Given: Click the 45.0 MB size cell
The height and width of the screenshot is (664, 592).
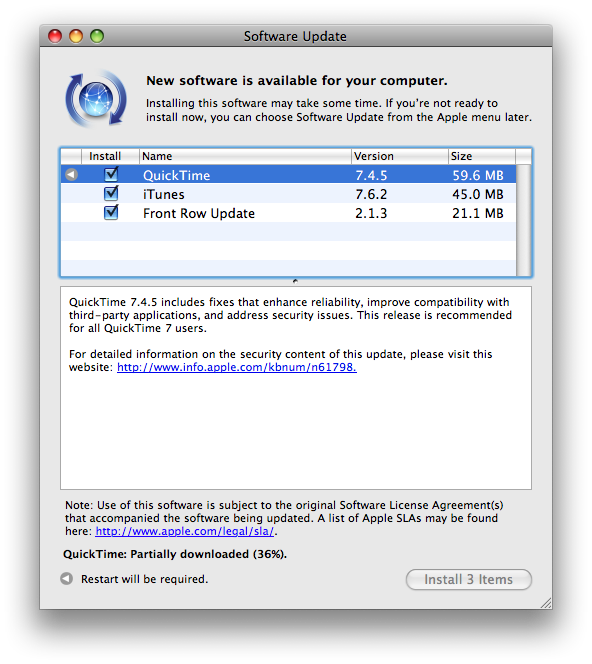Looking at the screenshot, I should [x=478, y=194].
